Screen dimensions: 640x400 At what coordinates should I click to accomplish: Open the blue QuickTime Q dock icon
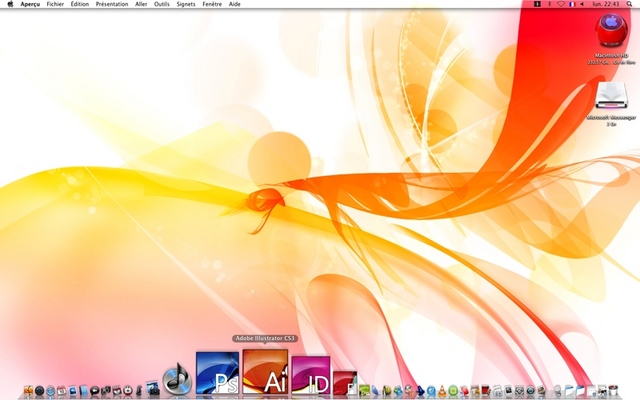[x=431, y=391]
